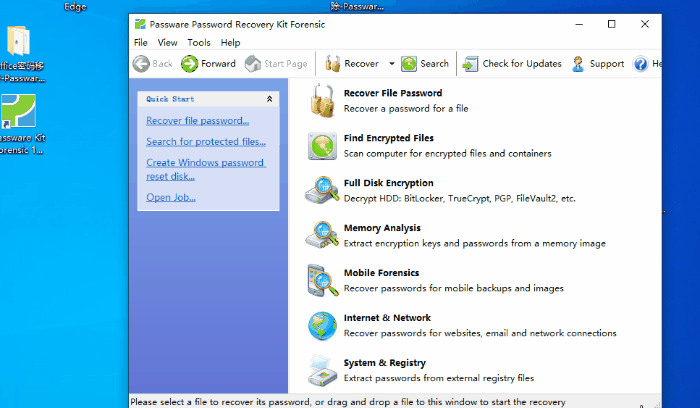Click the Find Encrypted Files disk icon
The width and height of the screenshot is (700, 408).
[322, 146]
